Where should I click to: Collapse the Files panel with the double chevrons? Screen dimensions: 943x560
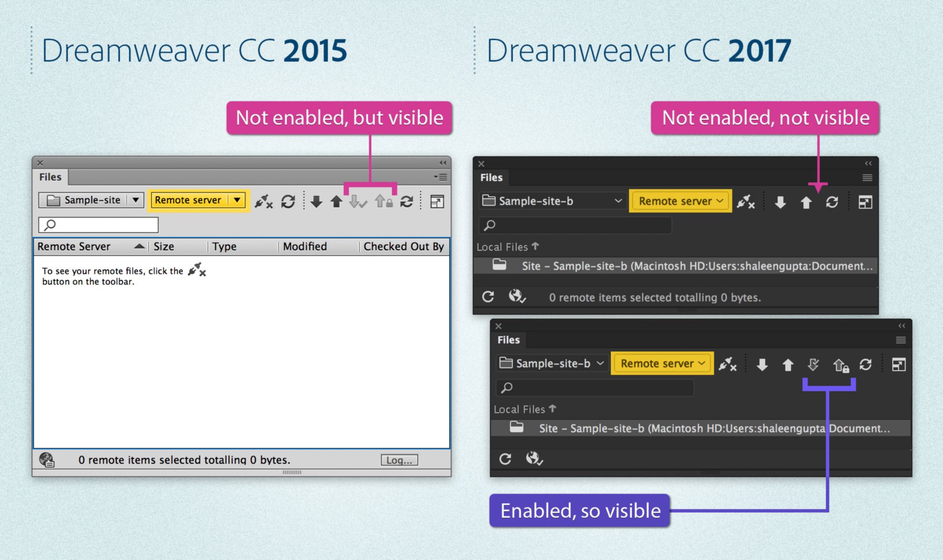[x=867, y=163]
